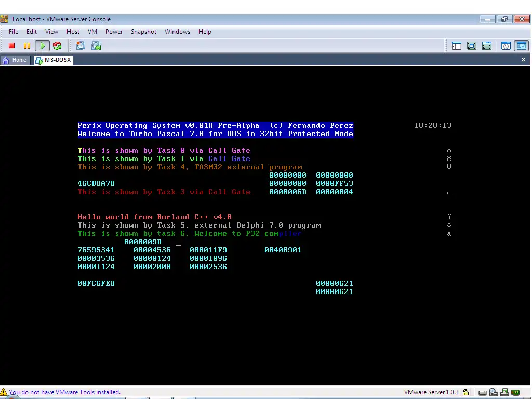Image resolution: width=532 pixels, height=399 pixels.
Task: Suspend the virtual machine with pause icon
Action: click(27, 46)
